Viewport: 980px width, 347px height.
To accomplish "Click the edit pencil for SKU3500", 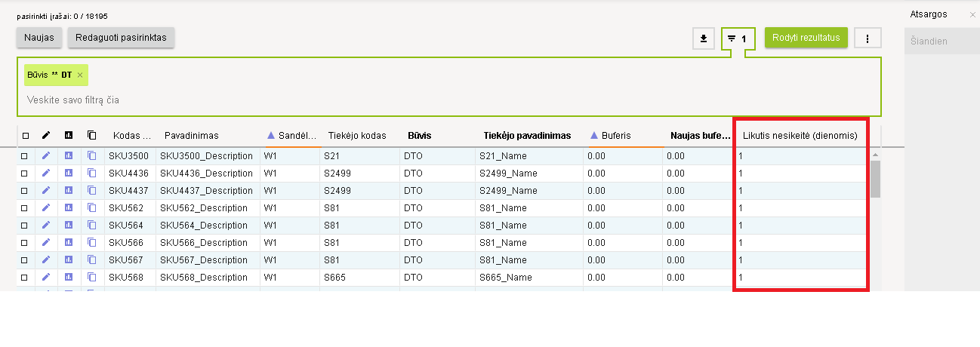I will tap(45, 155).
